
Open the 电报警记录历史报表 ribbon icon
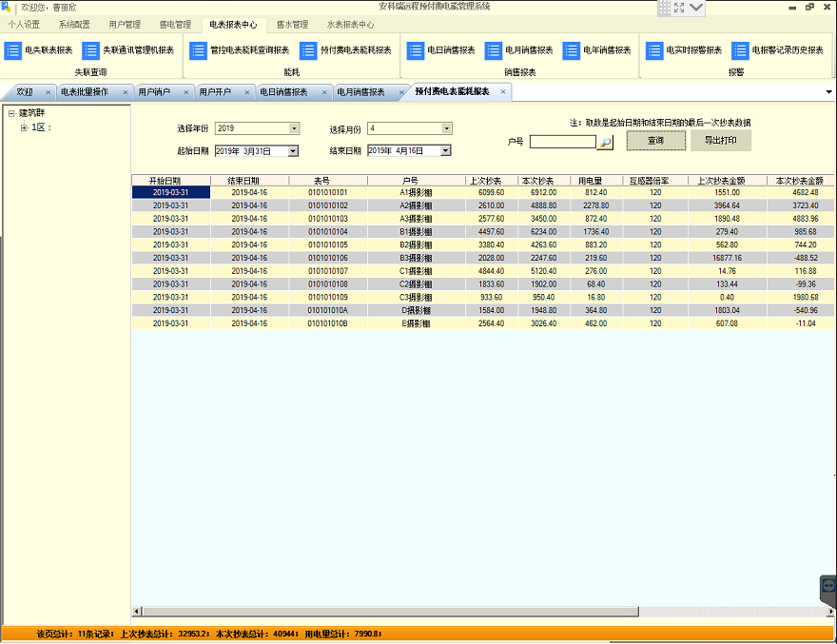pos(740,50)
